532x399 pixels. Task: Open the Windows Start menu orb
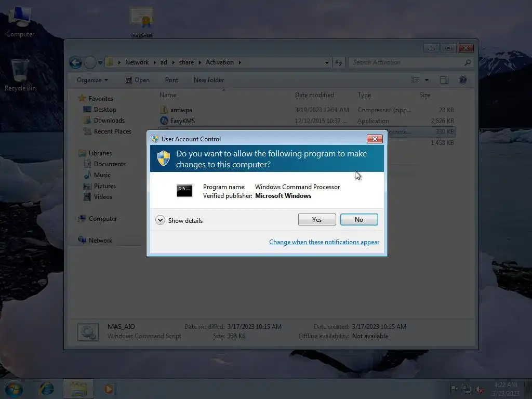pos(14,389)
